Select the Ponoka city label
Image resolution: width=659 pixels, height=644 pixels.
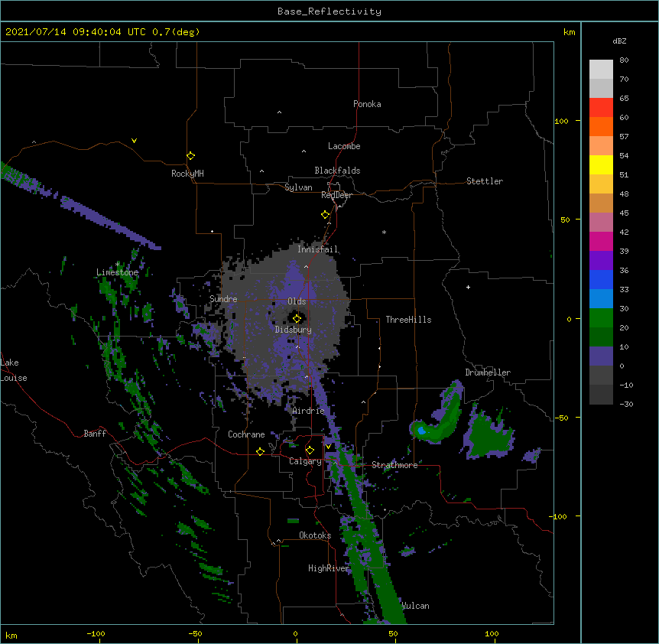tap(367, 104)
